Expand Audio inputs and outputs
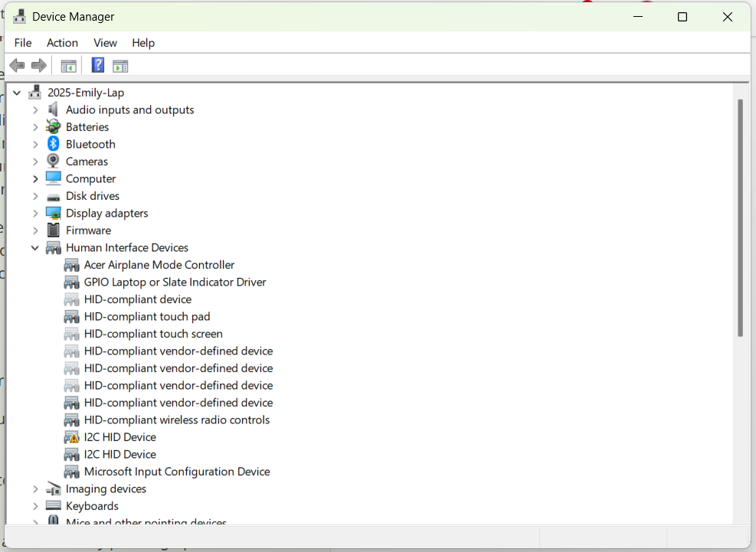 coord(35,110)
